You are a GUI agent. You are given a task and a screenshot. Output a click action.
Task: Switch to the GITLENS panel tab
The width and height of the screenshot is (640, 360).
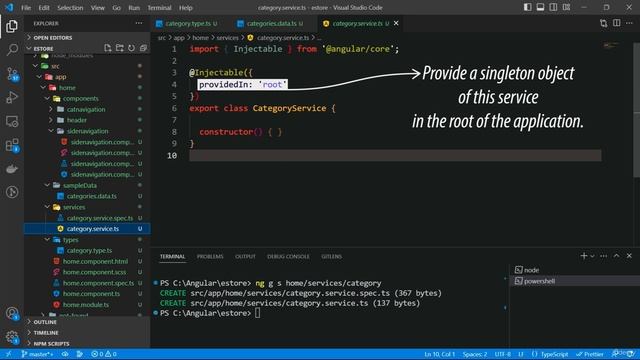(x=331, y=256)
